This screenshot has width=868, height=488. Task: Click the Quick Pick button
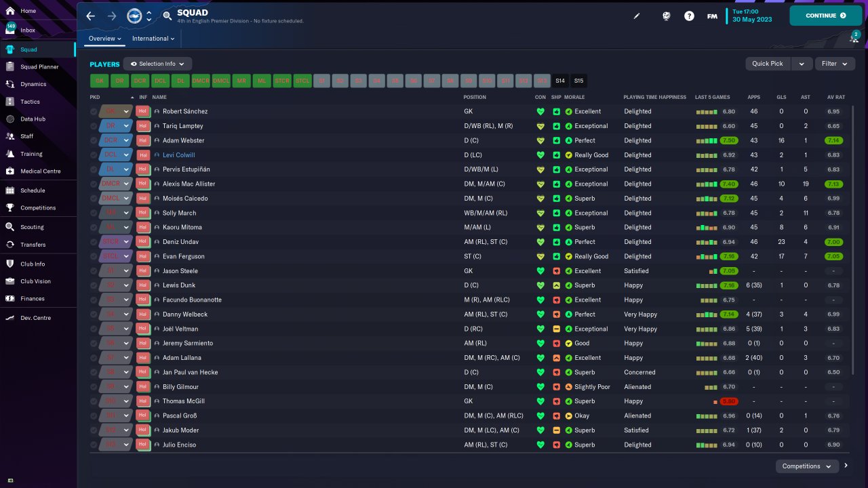pos(768,64)
